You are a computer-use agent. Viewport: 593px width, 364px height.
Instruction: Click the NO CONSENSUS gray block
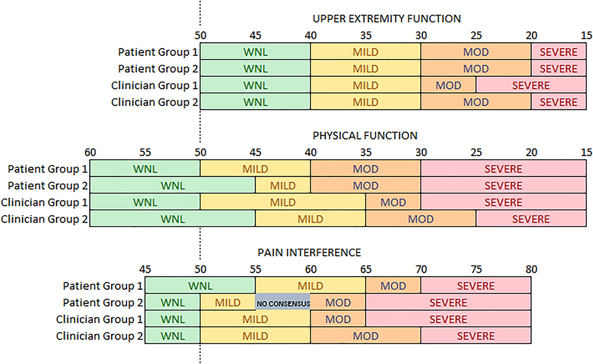pos(283,302)
